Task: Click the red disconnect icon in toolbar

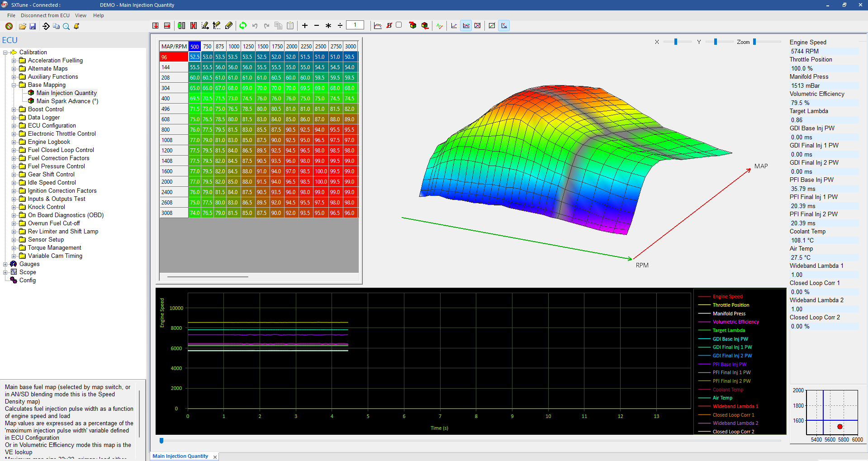Action: 9,26
